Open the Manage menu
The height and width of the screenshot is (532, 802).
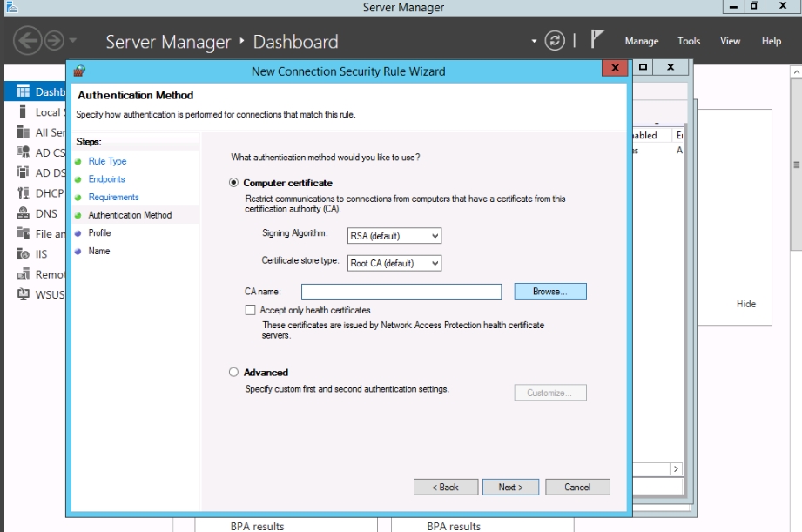(x=642, y=41)
